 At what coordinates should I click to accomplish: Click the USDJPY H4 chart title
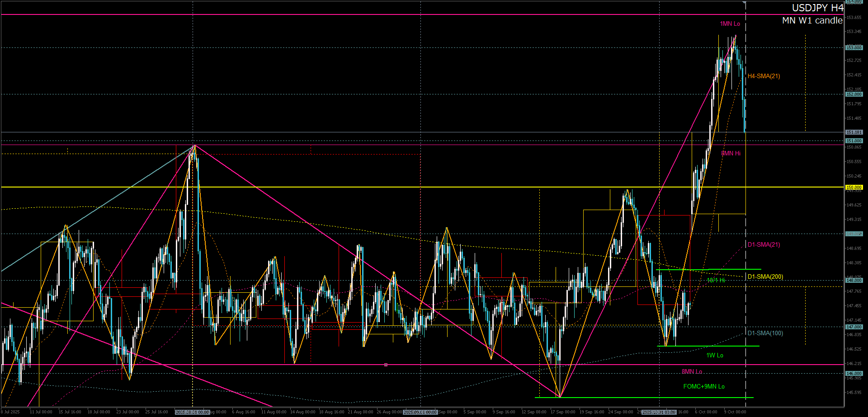817,8
